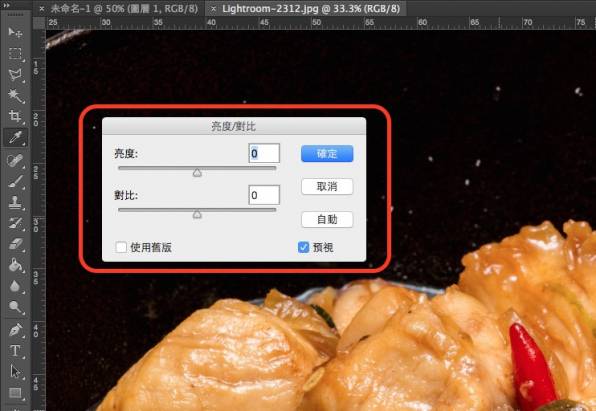The image size is (596, 411).
Task: Click the horizontal ruler at top
Action: click(321, 23)
